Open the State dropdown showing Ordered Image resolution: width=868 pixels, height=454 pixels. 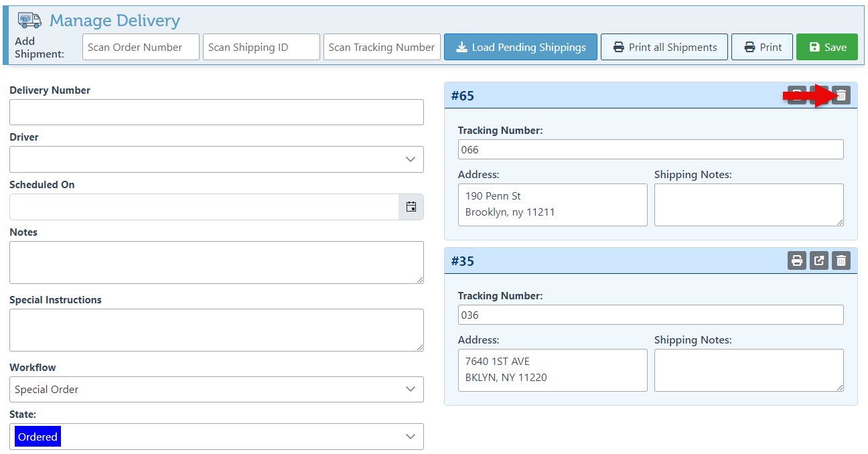click(216, 437)
